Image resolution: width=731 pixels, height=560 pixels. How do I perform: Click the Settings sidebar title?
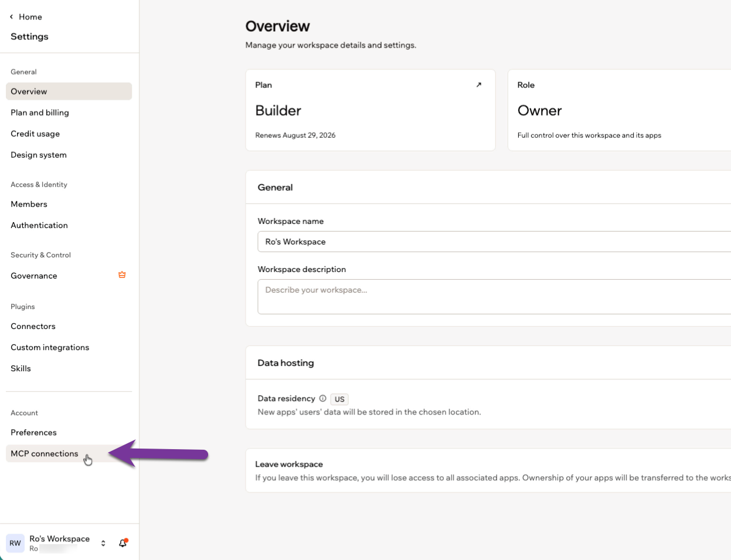(29, 36)
